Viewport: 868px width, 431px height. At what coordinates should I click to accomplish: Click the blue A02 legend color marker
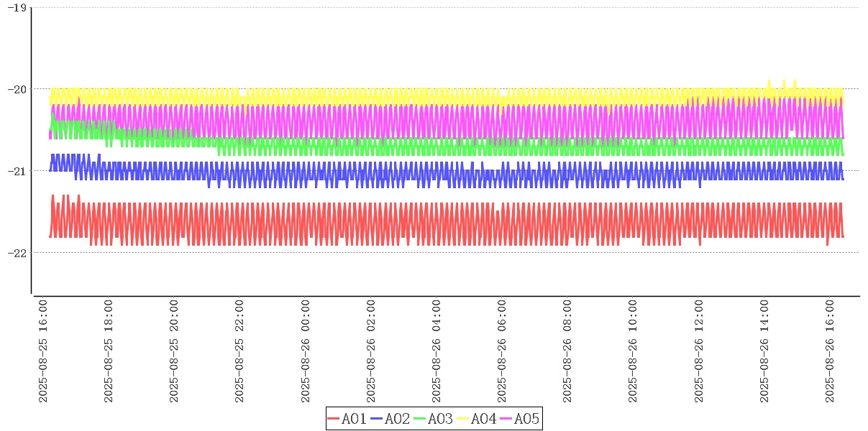(377, 419)
